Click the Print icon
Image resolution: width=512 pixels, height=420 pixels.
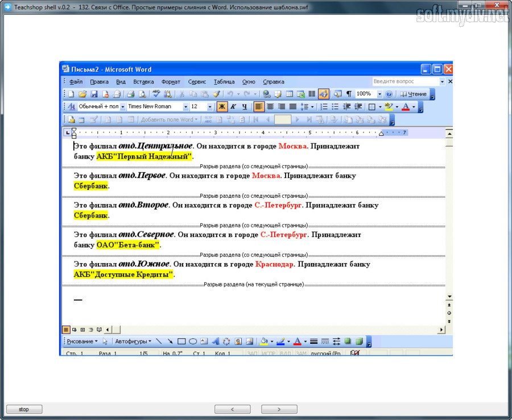[131, 94]
